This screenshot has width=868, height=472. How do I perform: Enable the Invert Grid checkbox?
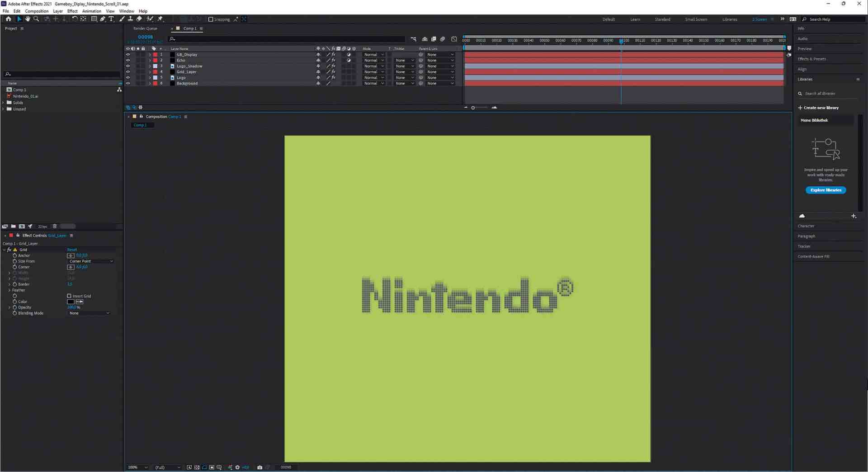[x=70, y=296]
